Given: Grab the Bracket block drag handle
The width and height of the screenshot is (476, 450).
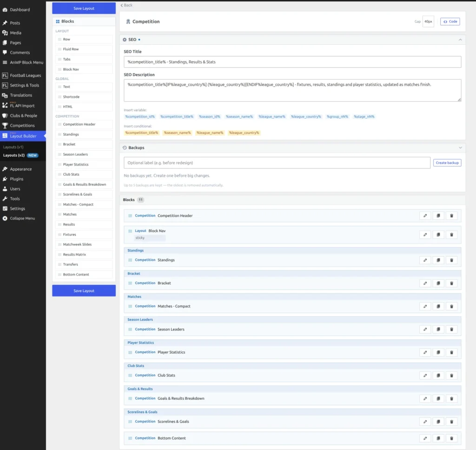Looking at the screenshot, I should click(x=130, y=283).
